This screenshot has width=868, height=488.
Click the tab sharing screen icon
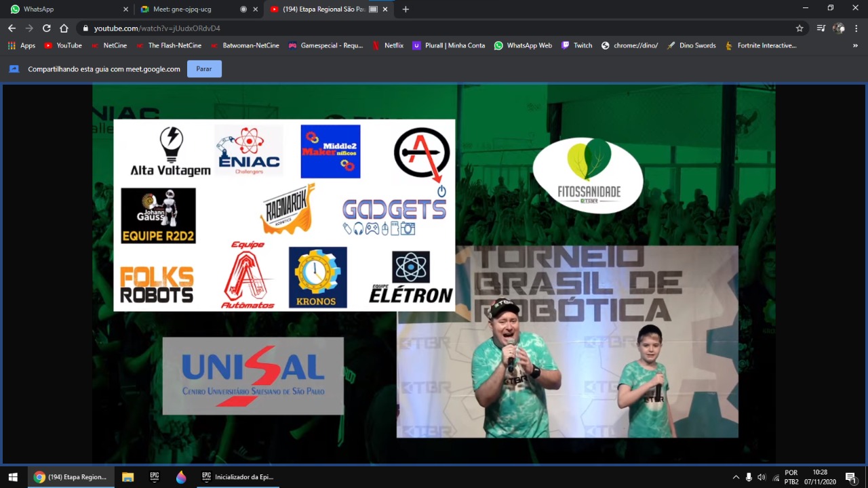(14, 69)
